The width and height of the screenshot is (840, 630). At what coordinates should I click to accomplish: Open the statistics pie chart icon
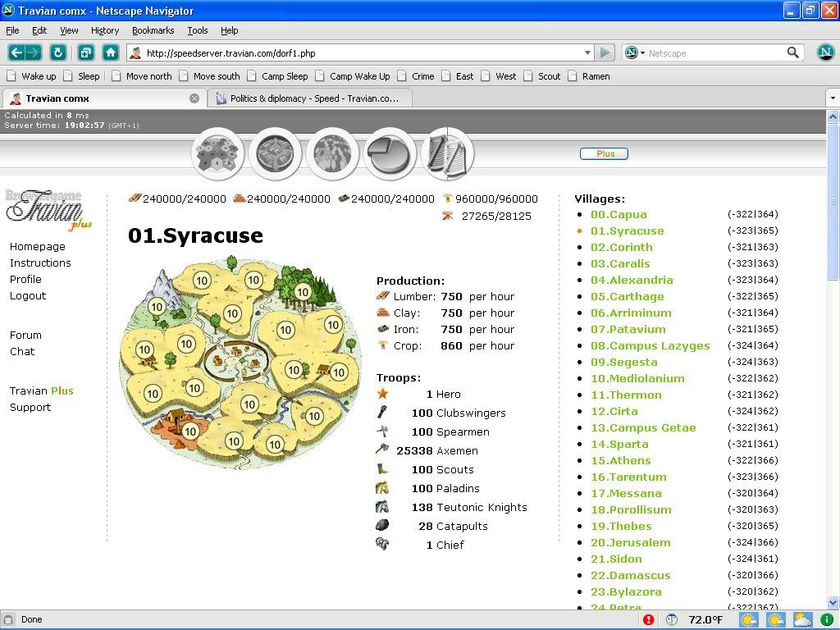click(x=390, y=154)
